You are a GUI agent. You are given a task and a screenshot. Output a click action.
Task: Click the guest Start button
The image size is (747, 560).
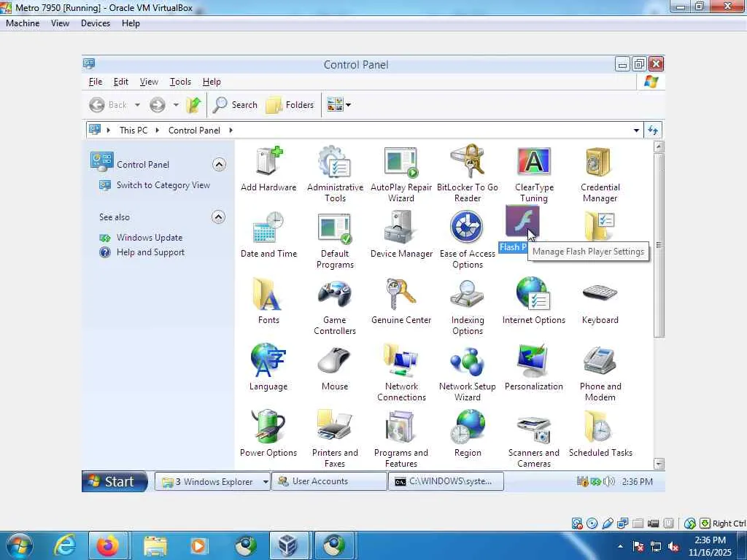click(115, 481)
